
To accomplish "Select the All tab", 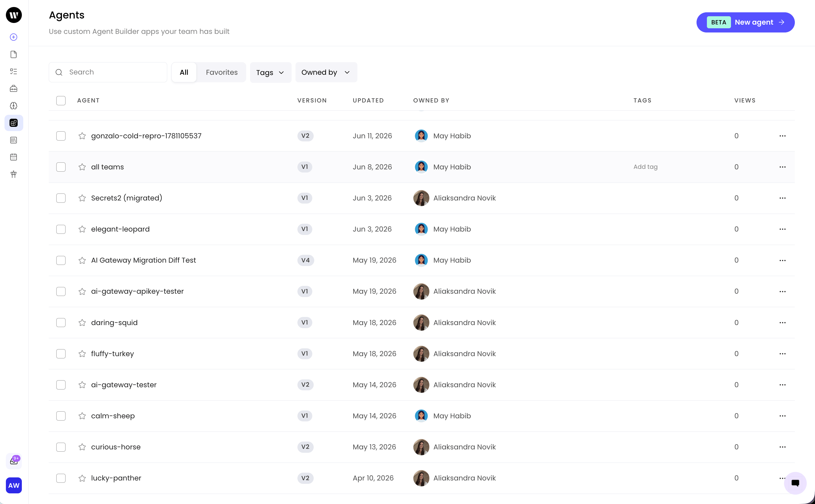I will coord(184,72).
